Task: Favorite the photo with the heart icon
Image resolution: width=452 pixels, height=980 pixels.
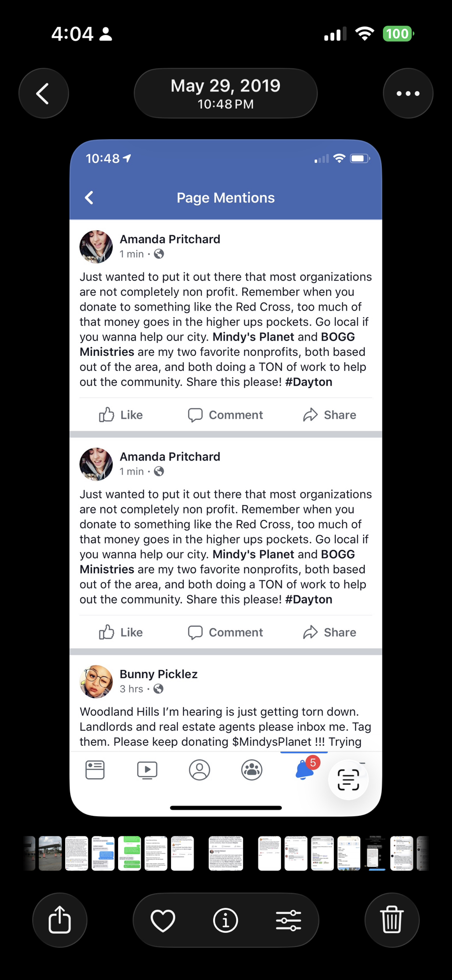Action: click(x=163, y=920)
